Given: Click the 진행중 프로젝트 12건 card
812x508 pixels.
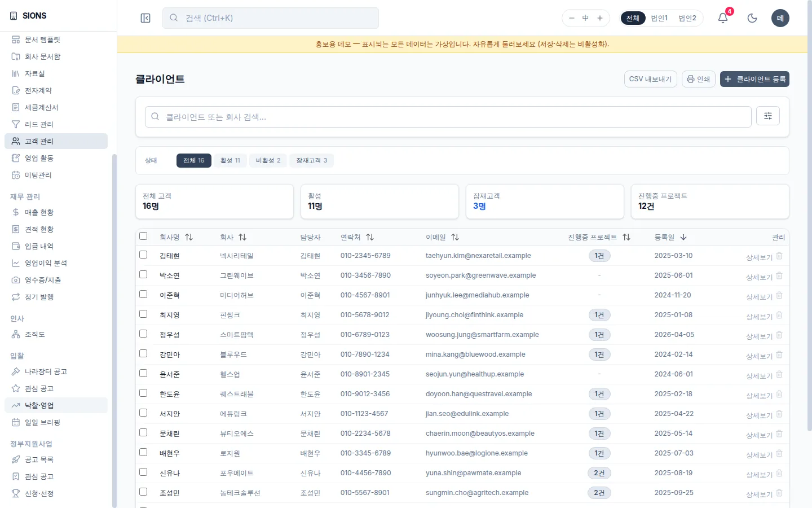Looking at the screenshot, I should [710, 202].
